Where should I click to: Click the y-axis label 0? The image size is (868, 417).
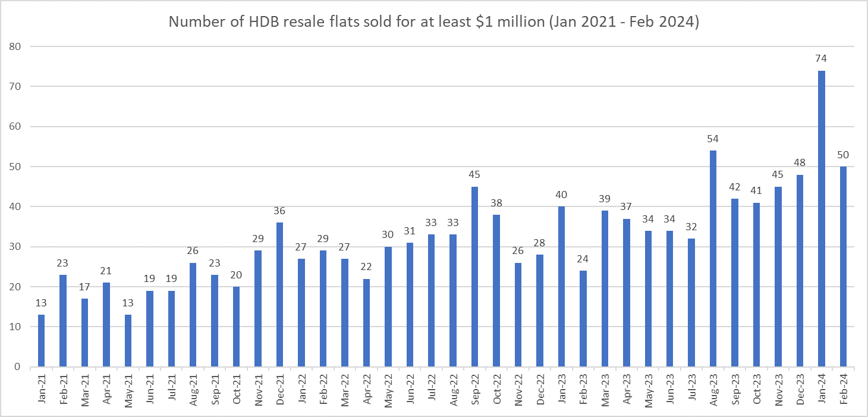tap(19, 367)
